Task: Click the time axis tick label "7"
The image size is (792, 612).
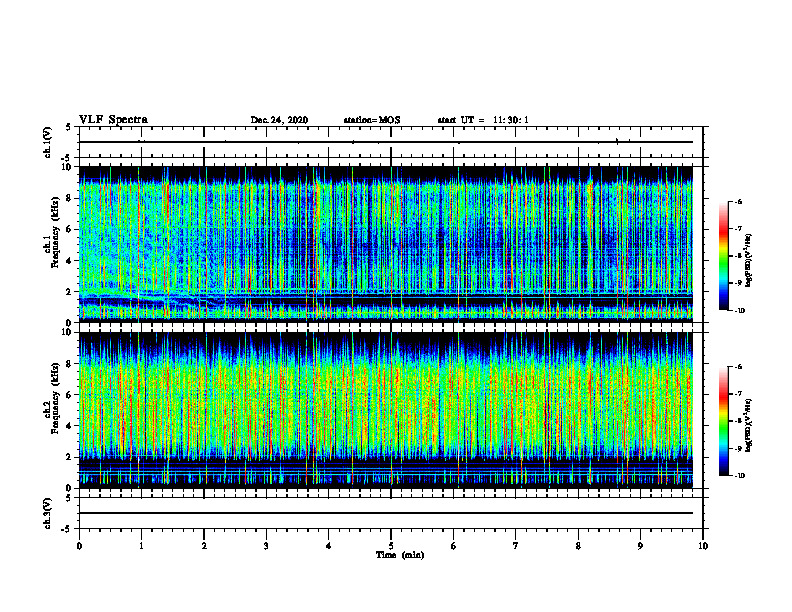Action: [x=516, y=546]
